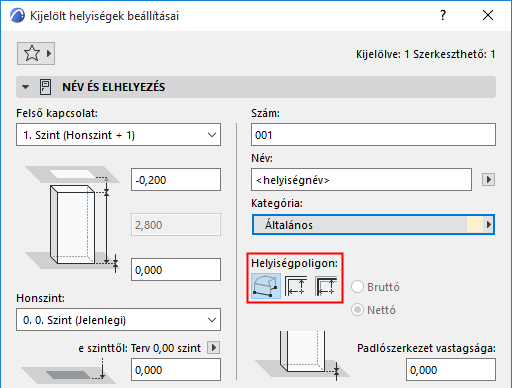
Task: Open the Kategória Általános dropdown
Action: point(373,225)
